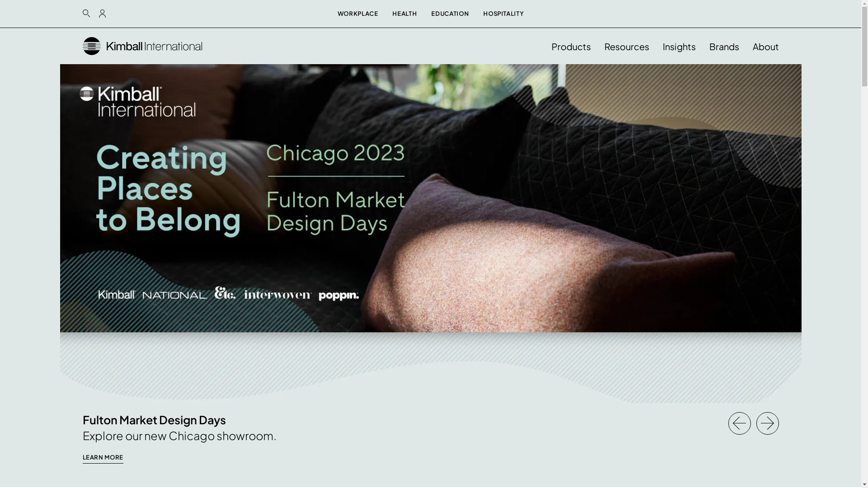Advance to next slide arrow
The image size is (868, 488).
768,423
